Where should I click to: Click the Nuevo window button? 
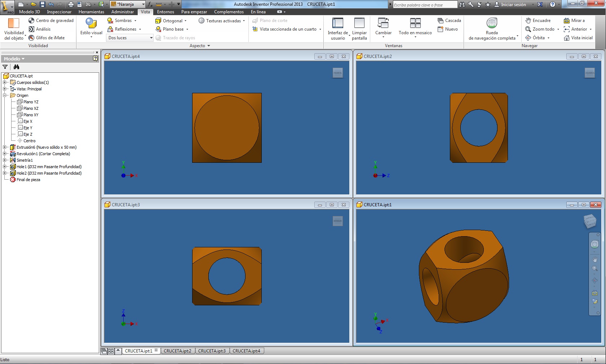(x=447, y=29)
